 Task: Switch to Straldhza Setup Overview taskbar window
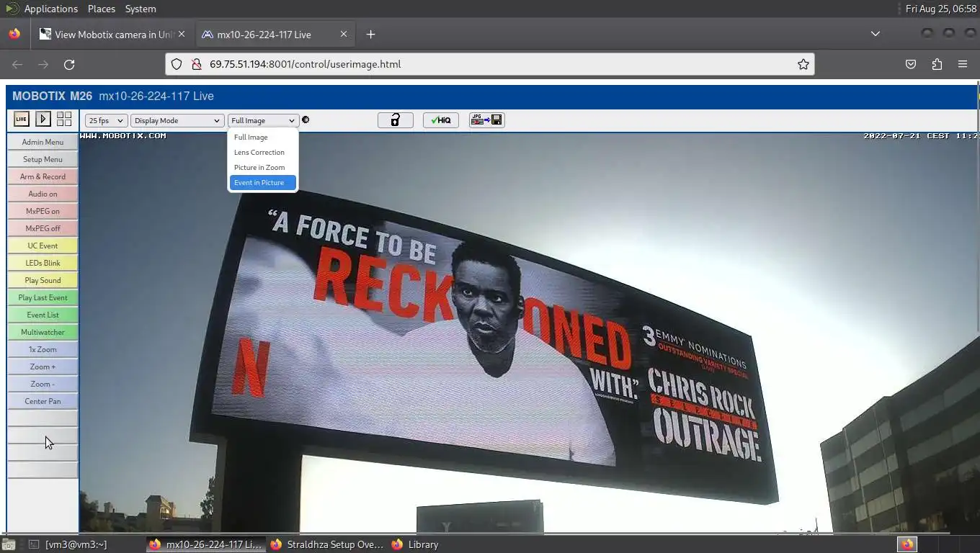click(328, 544)
